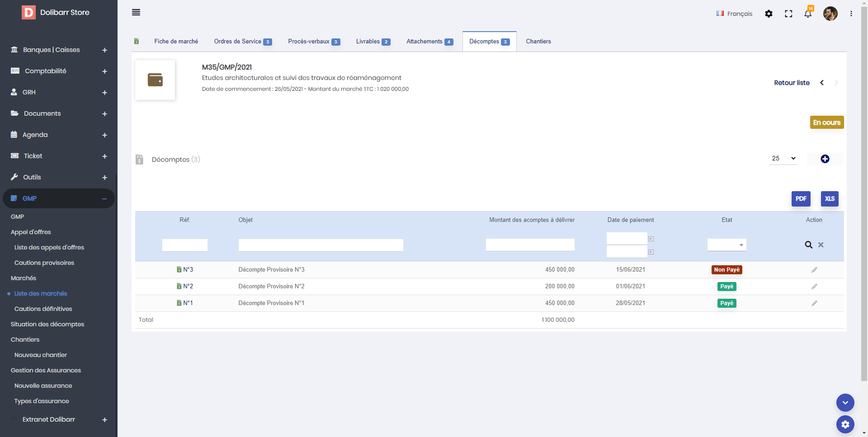Edit décompte N°3 with pencil icon
868x437 pixels.
[814, 270]
